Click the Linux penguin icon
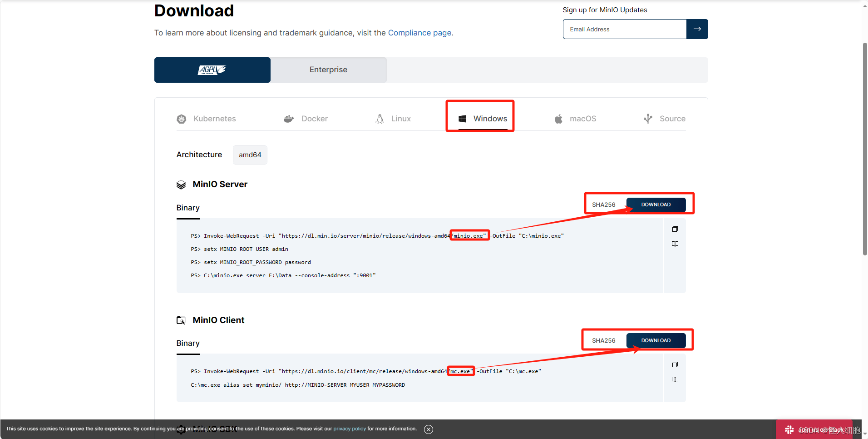 coord(380,119)
